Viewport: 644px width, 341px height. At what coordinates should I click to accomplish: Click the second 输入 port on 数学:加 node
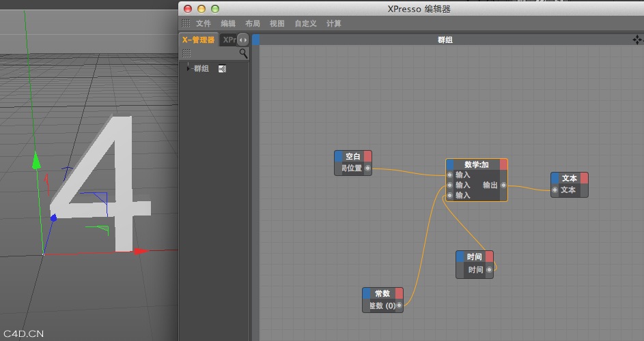pyautogui.click(x=450, y=185)
